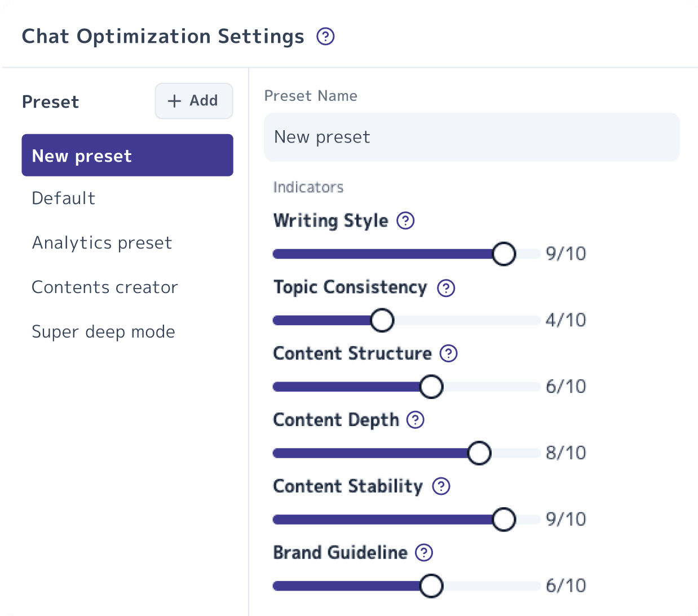Open Writing Style help tooltip icon

[405, 220]
